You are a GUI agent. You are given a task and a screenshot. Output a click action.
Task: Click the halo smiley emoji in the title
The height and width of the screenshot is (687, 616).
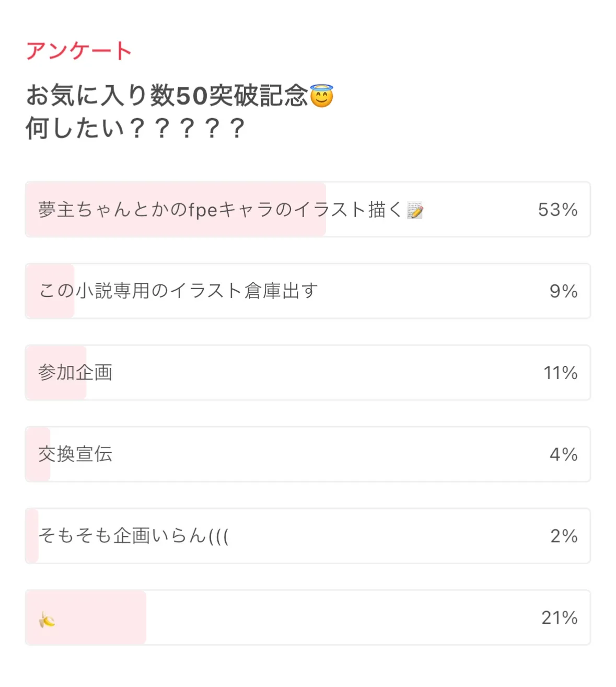pos(321,96)
